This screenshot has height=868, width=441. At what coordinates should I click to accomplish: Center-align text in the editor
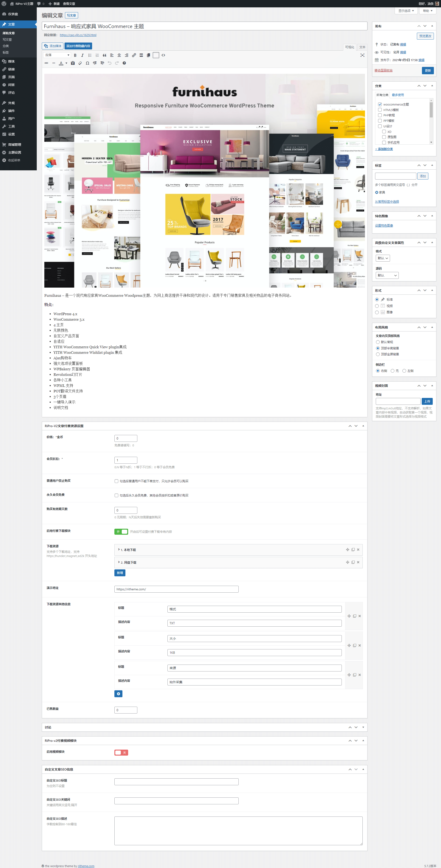coord(119,55)
